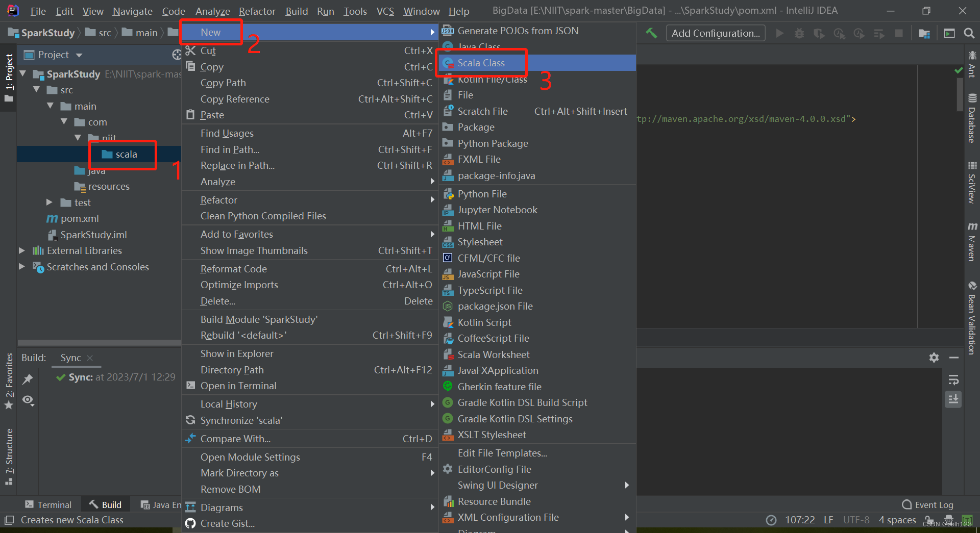This screenshot has width=980, height=533.
Task: Open the Maven side tool window
Action: [972, 242]
